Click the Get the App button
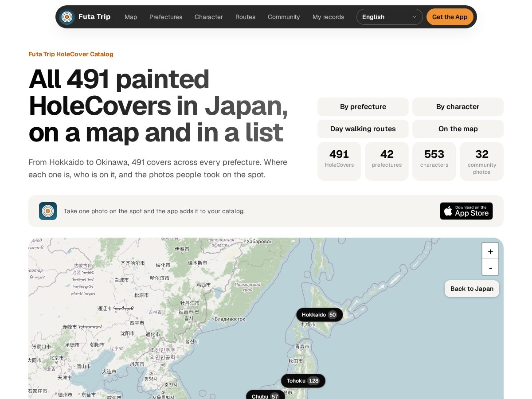This screenshot has height=399, width=532. [x=450, y=17]
